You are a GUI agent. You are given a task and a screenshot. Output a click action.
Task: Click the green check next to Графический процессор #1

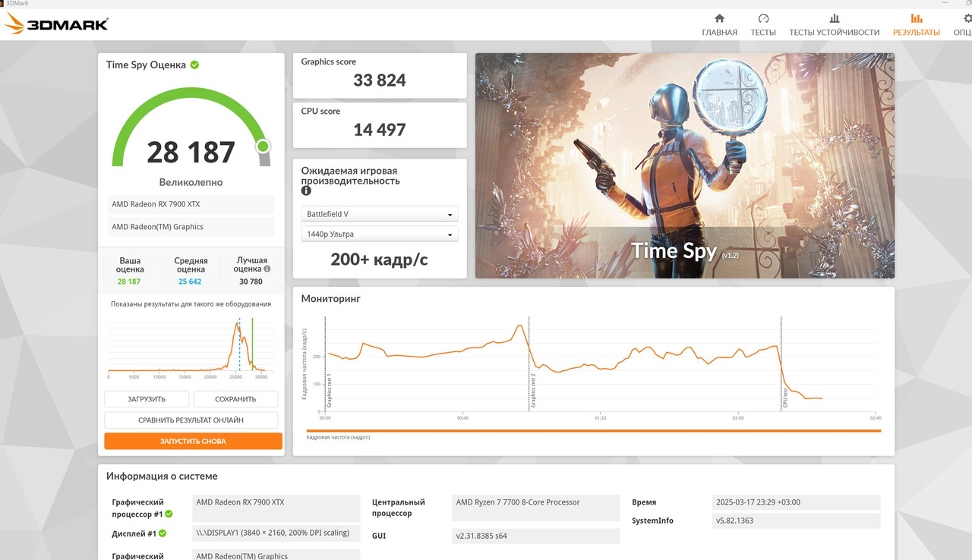tap(169, 514)
